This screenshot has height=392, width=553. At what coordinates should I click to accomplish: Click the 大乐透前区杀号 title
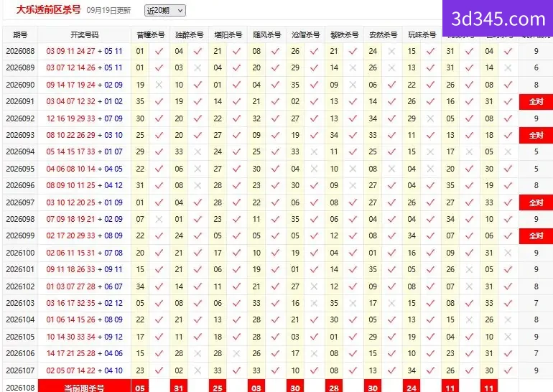tap(48, 9)
